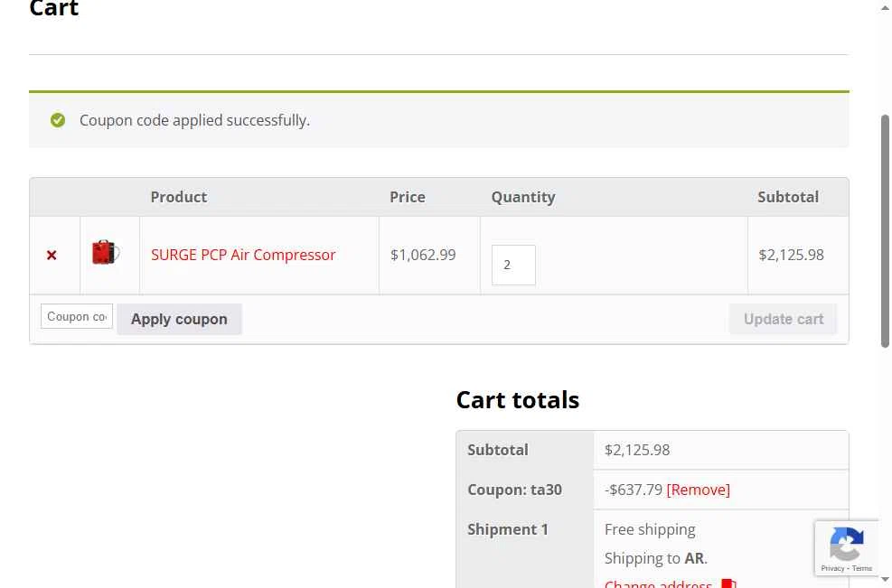
Task: Open the reCAPTCHA Privacy link
Action: click(x=832, y=568)
